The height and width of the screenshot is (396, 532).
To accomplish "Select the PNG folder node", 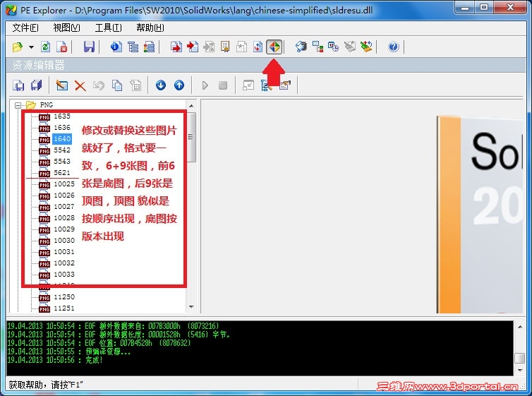I will click(46, 105).
